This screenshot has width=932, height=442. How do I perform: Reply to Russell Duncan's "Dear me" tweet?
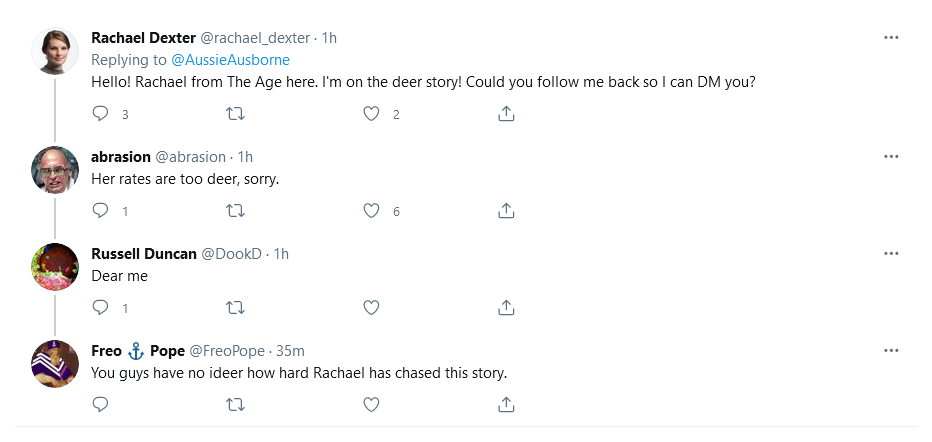point(100,307)
